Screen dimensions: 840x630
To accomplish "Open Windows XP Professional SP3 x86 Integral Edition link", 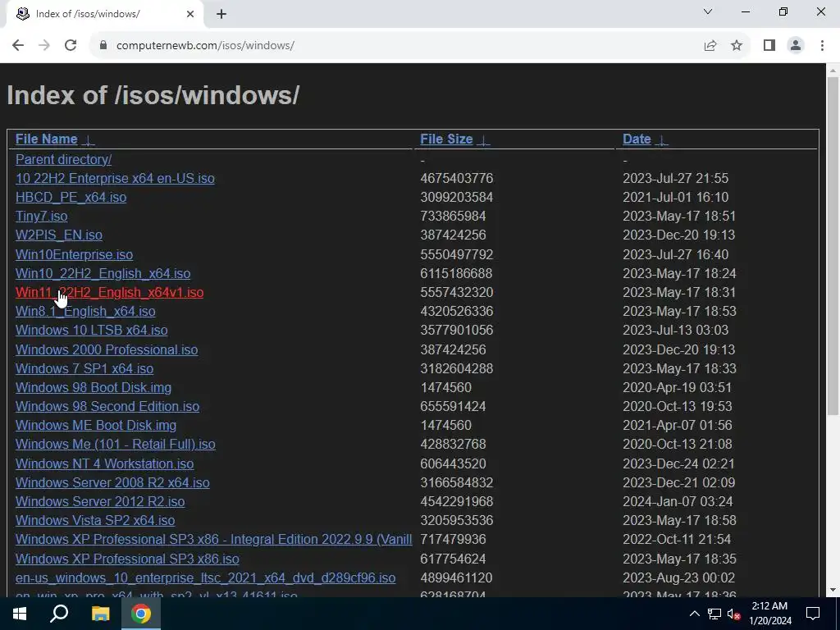I will [x=214, y=540].
